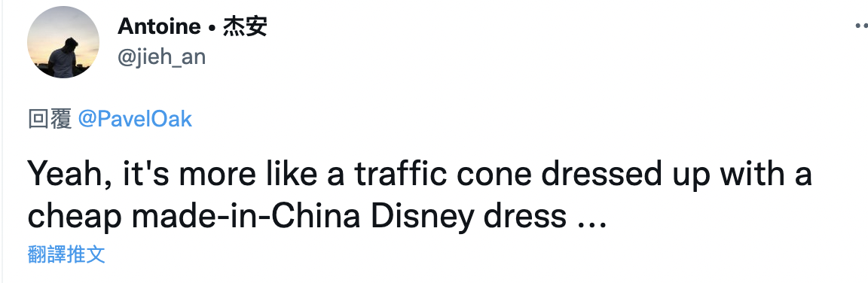This screenshot has height=283, width=868.
Task: Click the 回覆 reply label
Action: point(50,120)
